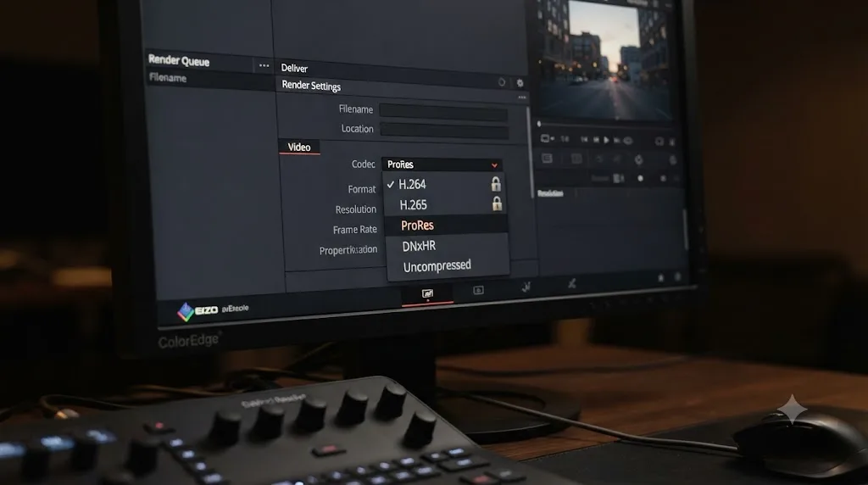Open the Render Queue three-dot options menu
The width and height of the screenshot is (868, 485).
pos(264,66)
